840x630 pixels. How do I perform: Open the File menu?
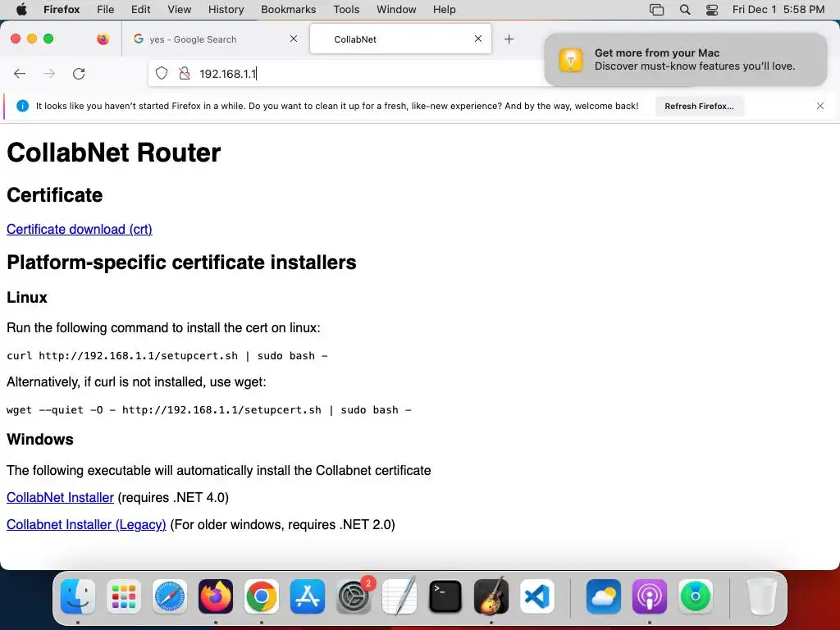[106, 9]
